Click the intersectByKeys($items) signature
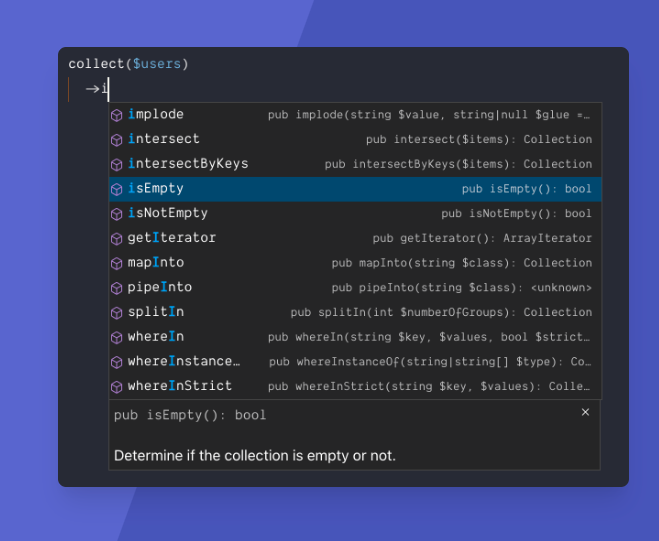The width and height of the screenshot is (659, 541). click(x=458, y=164)
